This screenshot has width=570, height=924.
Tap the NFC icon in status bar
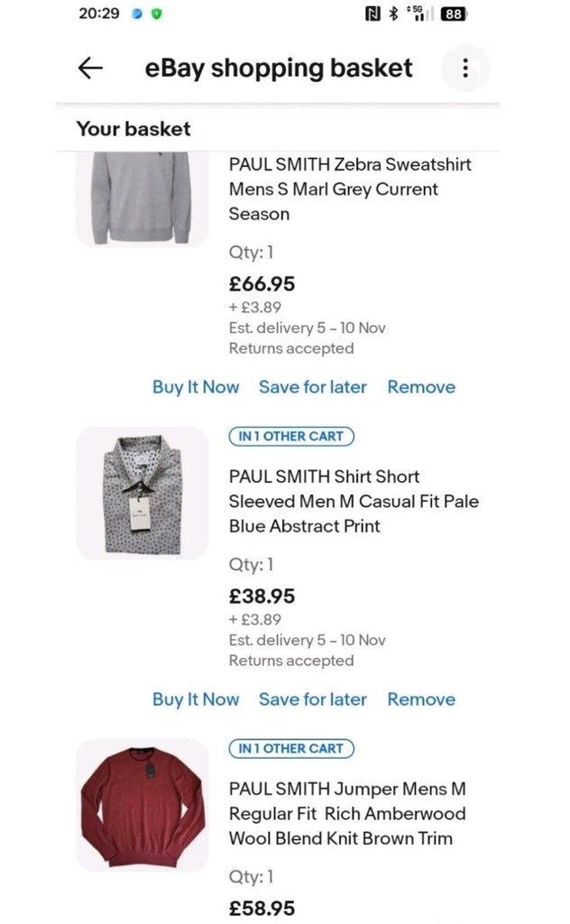pyautogui.click(x=372, y=14)
